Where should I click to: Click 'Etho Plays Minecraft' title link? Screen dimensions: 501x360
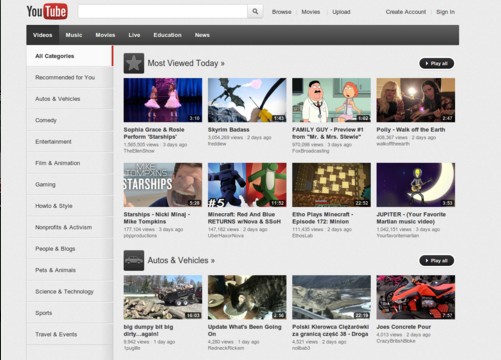point(323,218)
